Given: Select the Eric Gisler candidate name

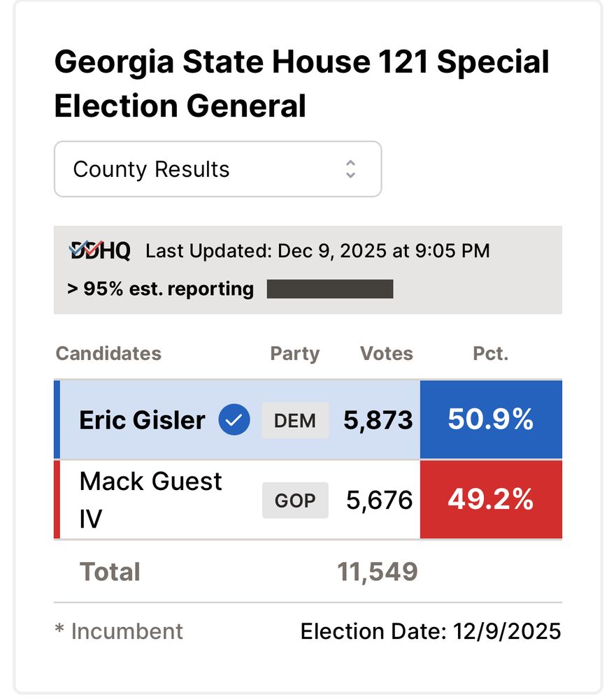Looking at the screenshot, I should (143, 421).
